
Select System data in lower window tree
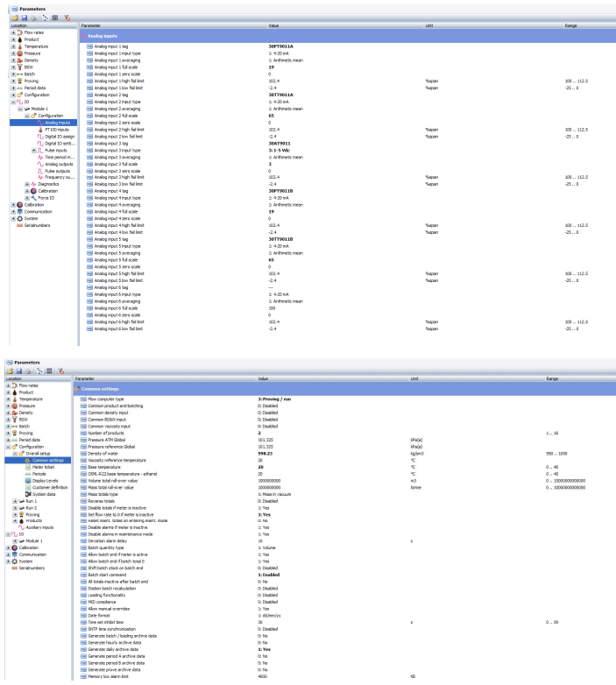tap(44, 494)
